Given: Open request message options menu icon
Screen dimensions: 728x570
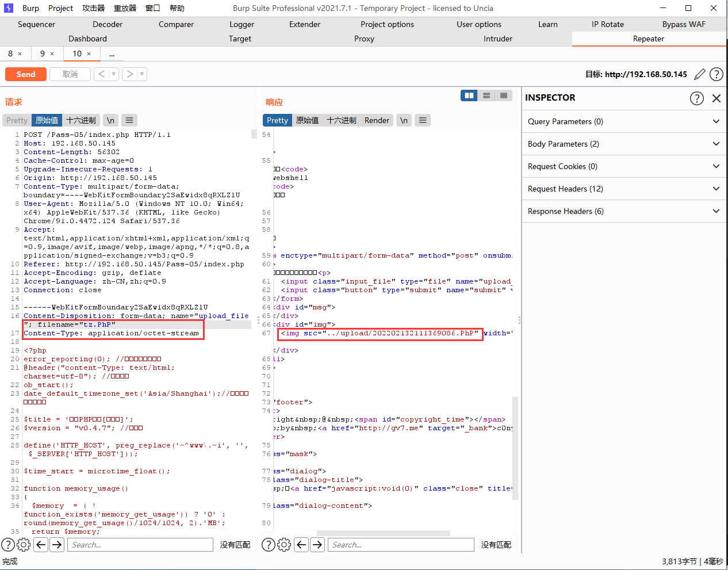Looking at the screenshot, I should [129, 120].
